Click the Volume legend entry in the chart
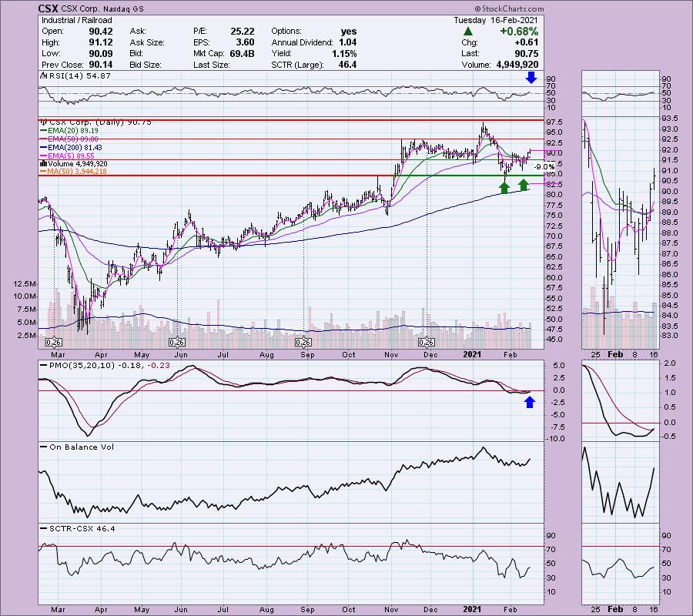This screenshot has width=693, height=616. pyautogui.click(x=73, y=164)
